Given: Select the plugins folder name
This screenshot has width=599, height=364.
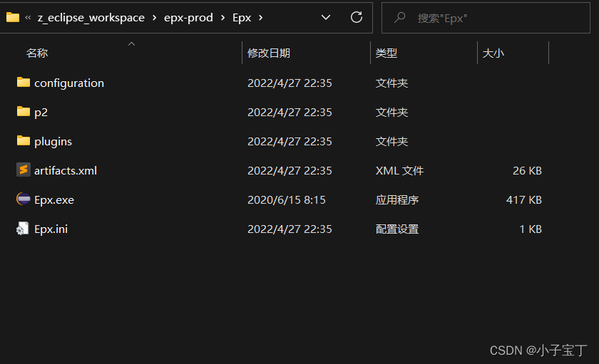Looking at the screenshot, I should (x=53, y=142).
